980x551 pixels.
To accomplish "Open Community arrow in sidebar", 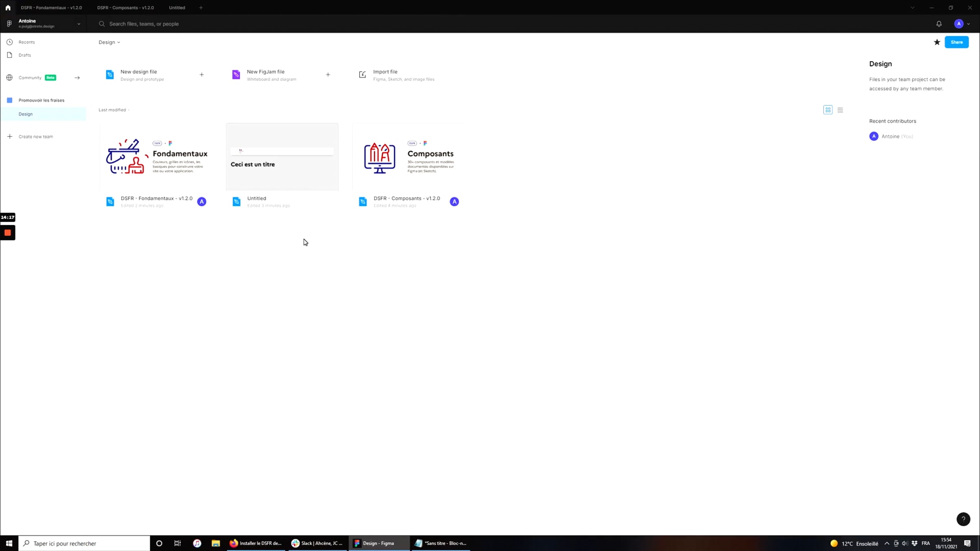I will 77,78.
